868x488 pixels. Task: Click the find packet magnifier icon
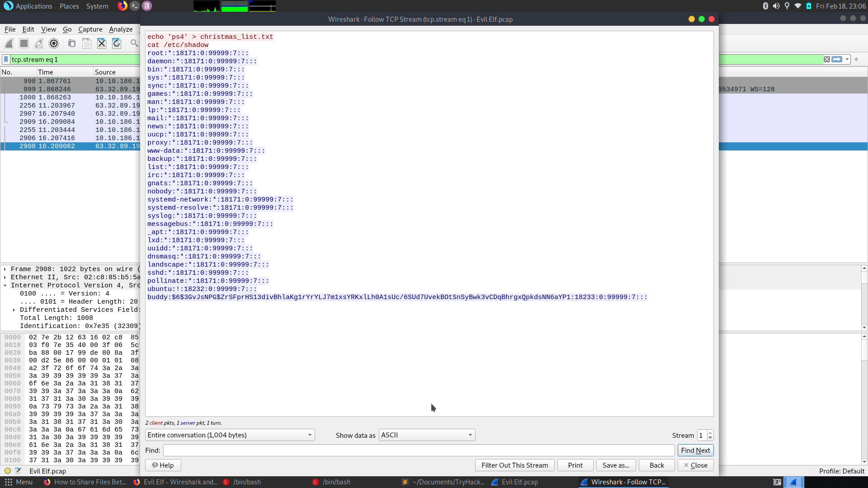point(134,43)
